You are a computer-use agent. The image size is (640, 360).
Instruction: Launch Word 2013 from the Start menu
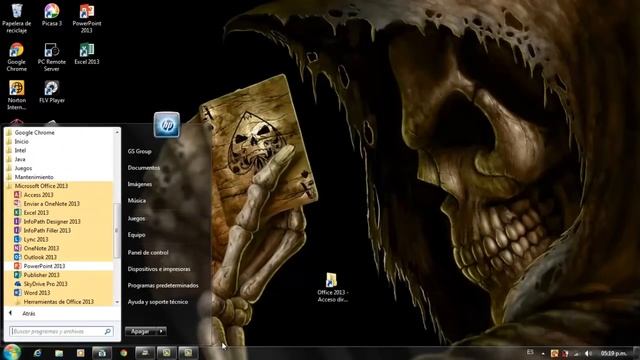[37, 293]
